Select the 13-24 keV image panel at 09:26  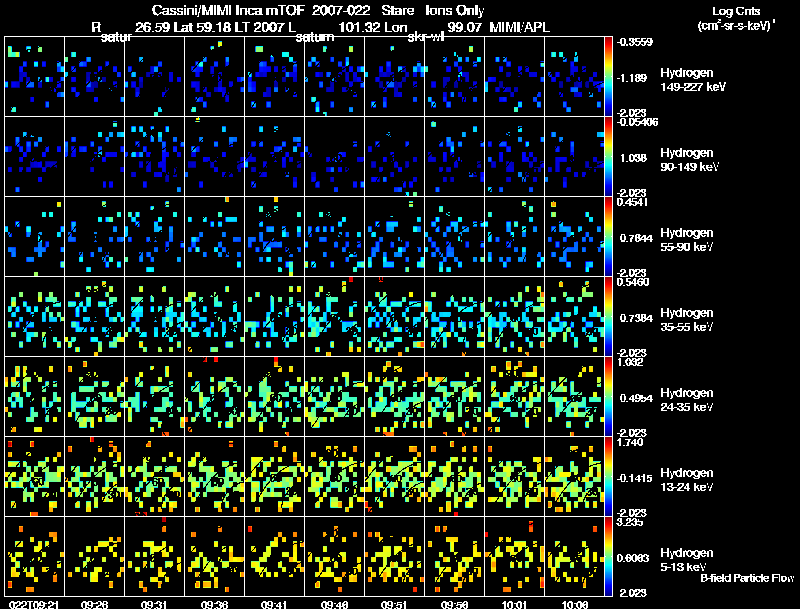pos(94,476)
